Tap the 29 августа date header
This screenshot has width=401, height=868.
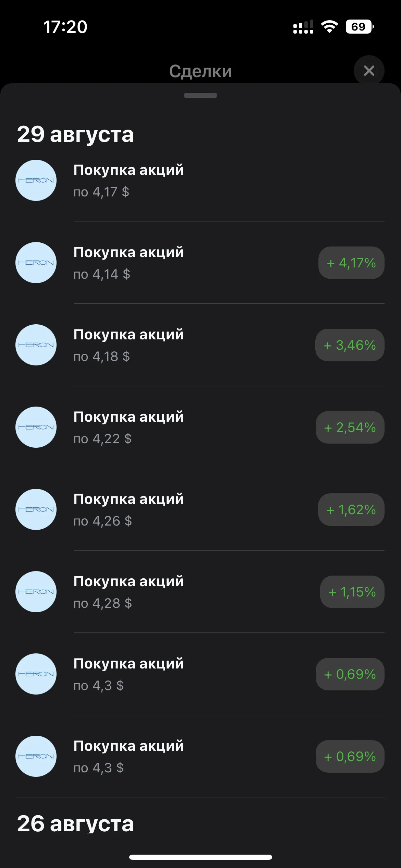(75, 134)
